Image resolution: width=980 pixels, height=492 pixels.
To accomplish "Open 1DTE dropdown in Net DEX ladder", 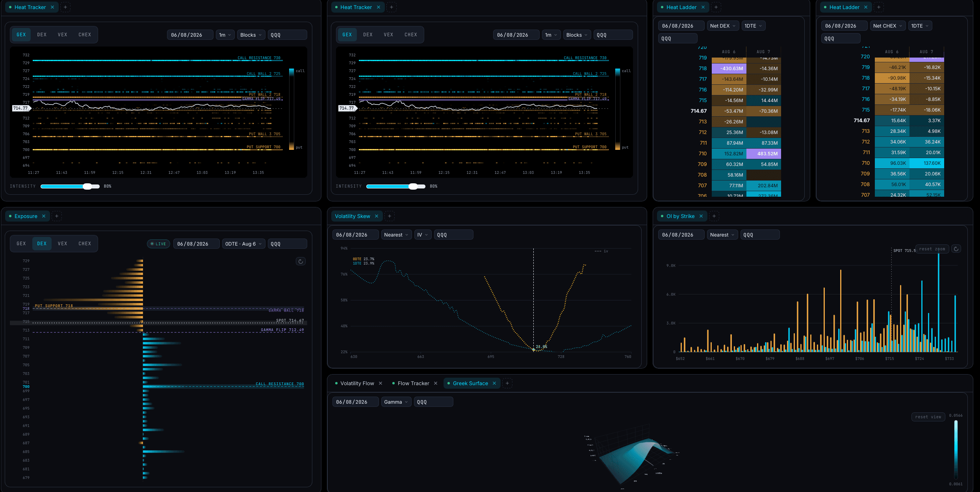I will pyautogui.click(x=754, y=26).
